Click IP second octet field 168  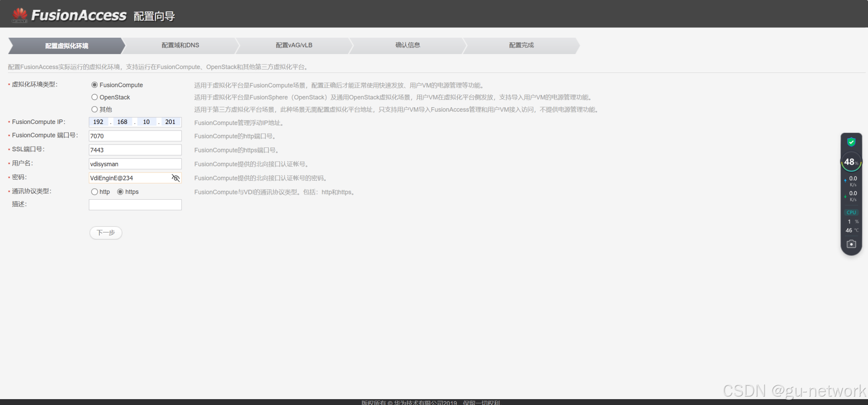(122, 122)
